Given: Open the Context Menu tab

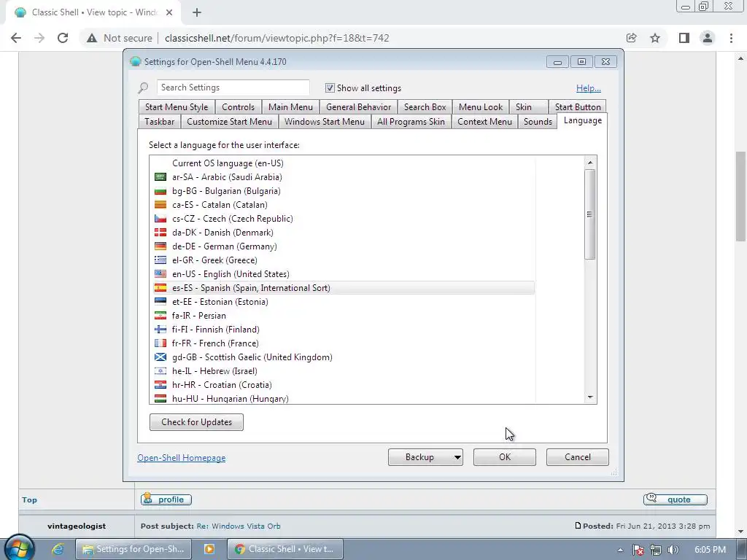Looking at the screenshot, I should [484, 122].
